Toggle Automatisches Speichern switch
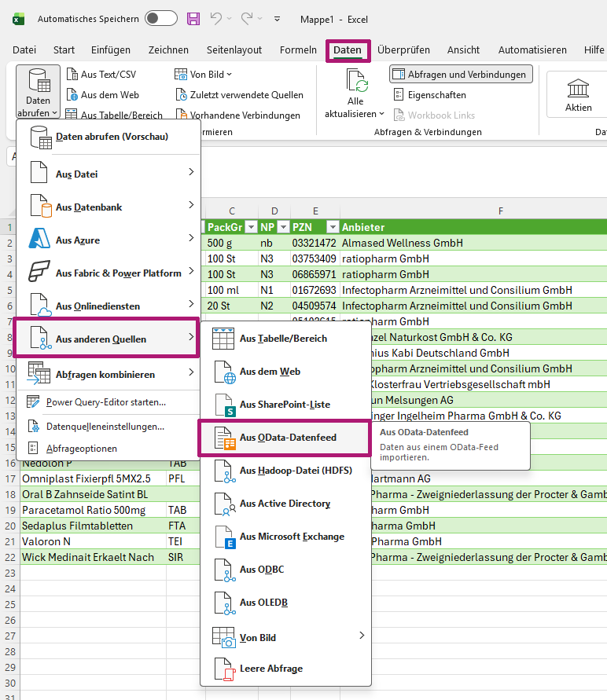Image resolution: width=607 pixels, height=700 pixels. 160,19
